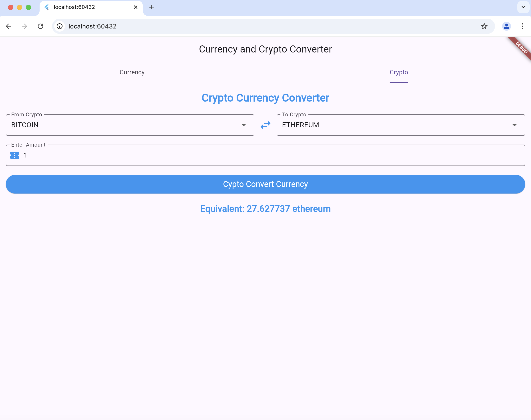This screenshot has width=531, height=420.
Task: Switch to the Currency tab
Action: coord(132,72)
